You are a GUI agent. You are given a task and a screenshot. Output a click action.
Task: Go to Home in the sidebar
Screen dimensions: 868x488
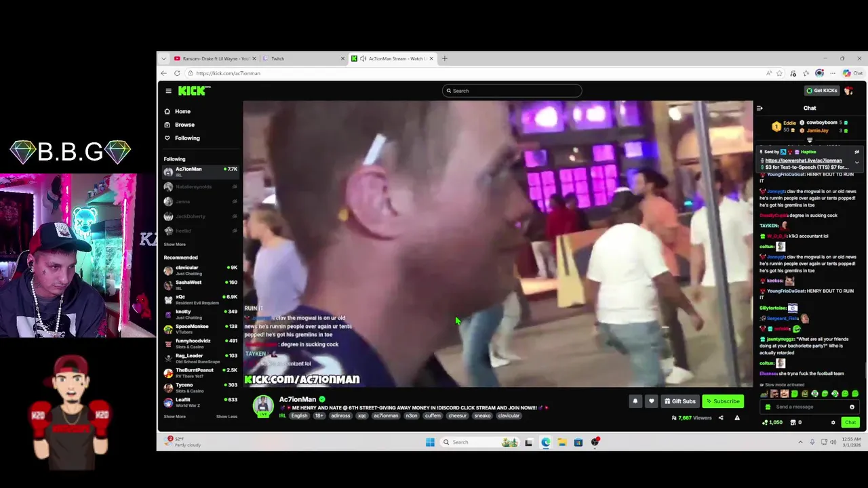click(178, 111)
